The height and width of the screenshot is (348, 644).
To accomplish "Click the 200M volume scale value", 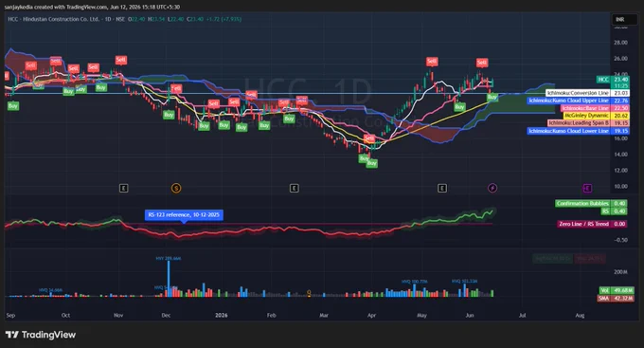I will click(x=620, y=271).
